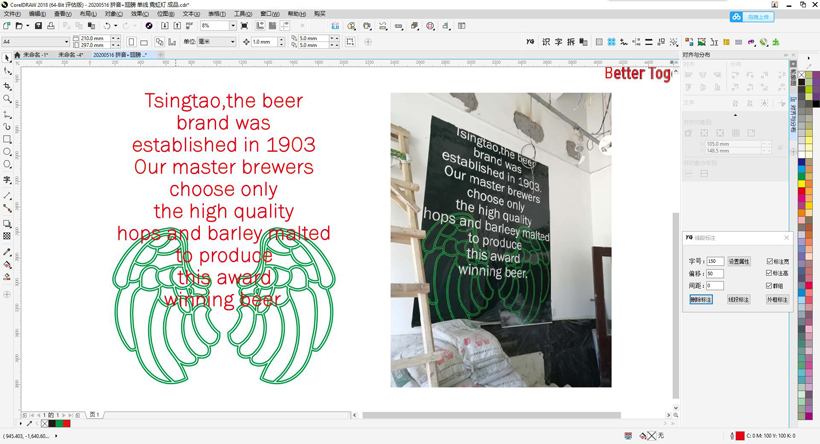820x444 pixels.
Task: Add a new document tab with plus
Action: pyautogui.click(x=161, y=54)
